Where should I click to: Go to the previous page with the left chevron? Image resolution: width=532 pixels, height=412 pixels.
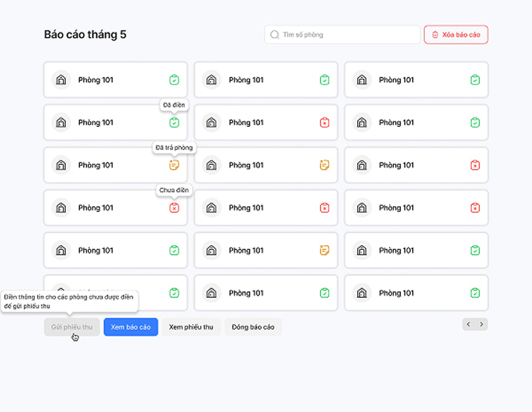click(469, 324)
